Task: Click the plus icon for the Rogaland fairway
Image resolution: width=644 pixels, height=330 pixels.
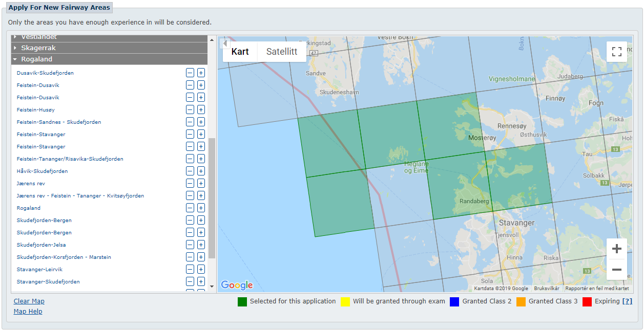Action: 201,208
